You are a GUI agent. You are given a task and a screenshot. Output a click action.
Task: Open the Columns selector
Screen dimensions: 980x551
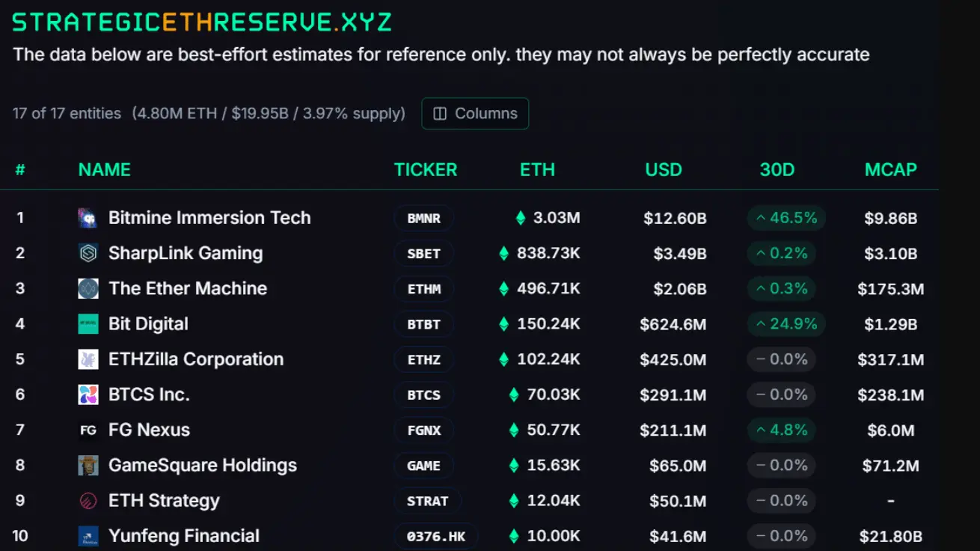tap(475, 114)
